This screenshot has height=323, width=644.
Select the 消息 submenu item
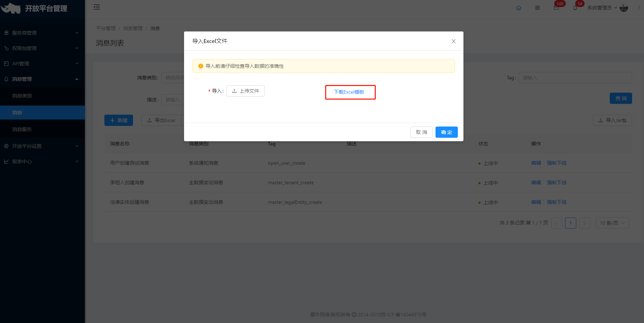(42, 113)
